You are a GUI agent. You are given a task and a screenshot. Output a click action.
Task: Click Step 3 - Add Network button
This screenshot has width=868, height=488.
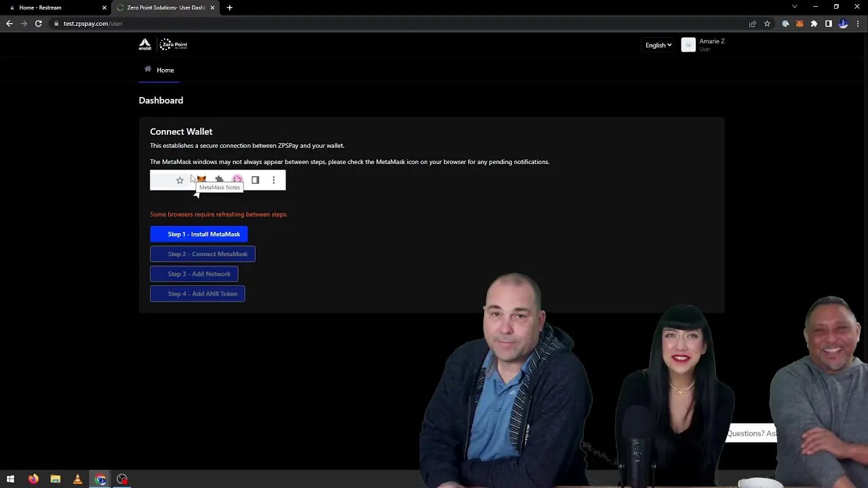click(x=194, y=274)
